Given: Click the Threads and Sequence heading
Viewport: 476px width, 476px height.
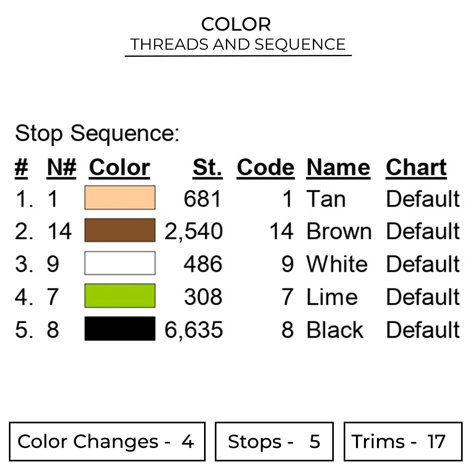Looking at the screenshot, I should tap(238, 44).
